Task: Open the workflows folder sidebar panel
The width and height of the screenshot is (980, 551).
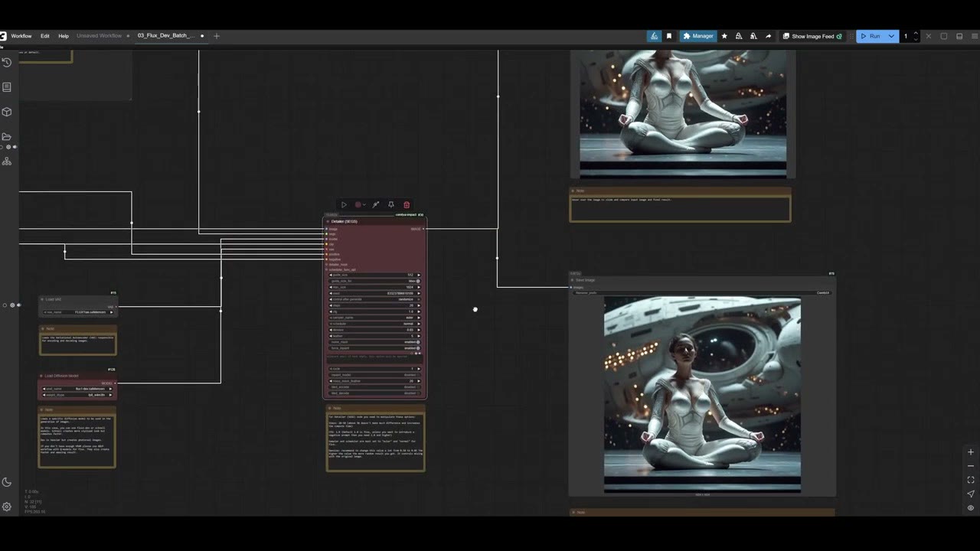Action: click(x=7, y=136)
